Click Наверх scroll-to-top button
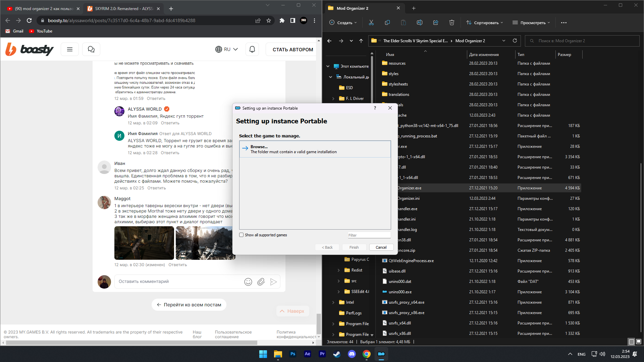644x362 pixels. coord(292,311)
